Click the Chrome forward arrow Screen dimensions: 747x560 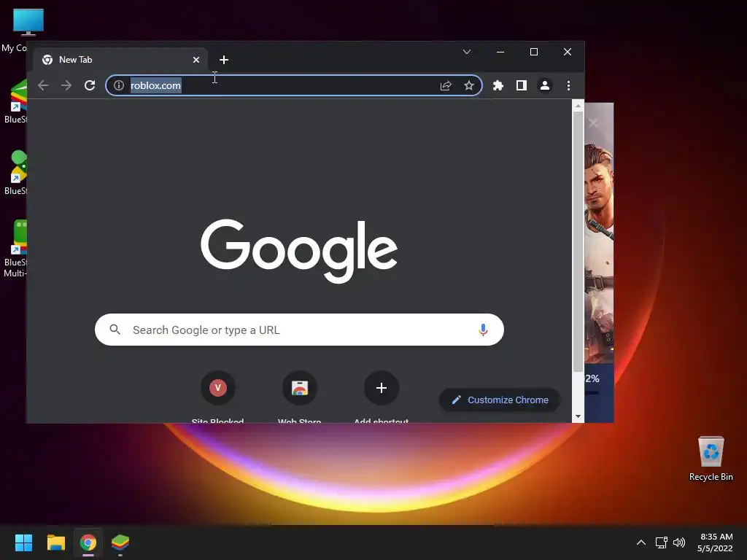pyautogui.click(x=66, y=85)
